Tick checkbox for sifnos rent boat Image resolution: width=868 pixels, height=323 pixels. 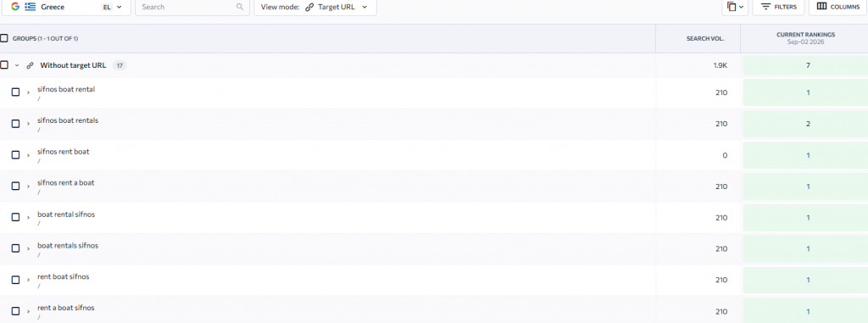tap(15, 154)
